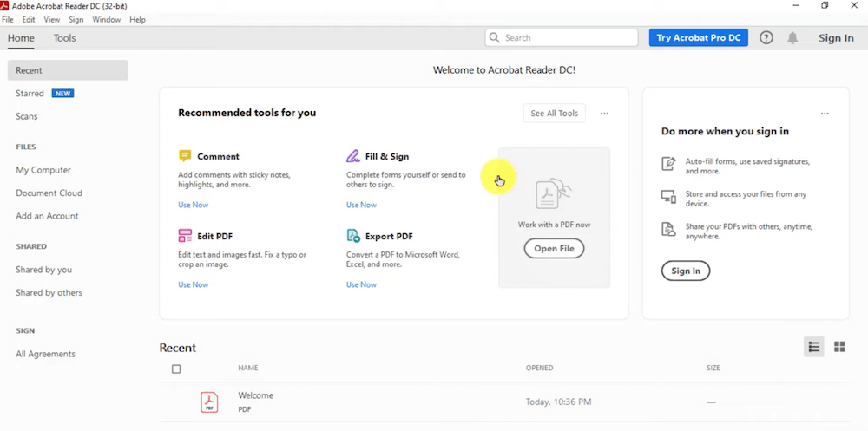Open Recommended tools more options ellipsis

(604, 114)
